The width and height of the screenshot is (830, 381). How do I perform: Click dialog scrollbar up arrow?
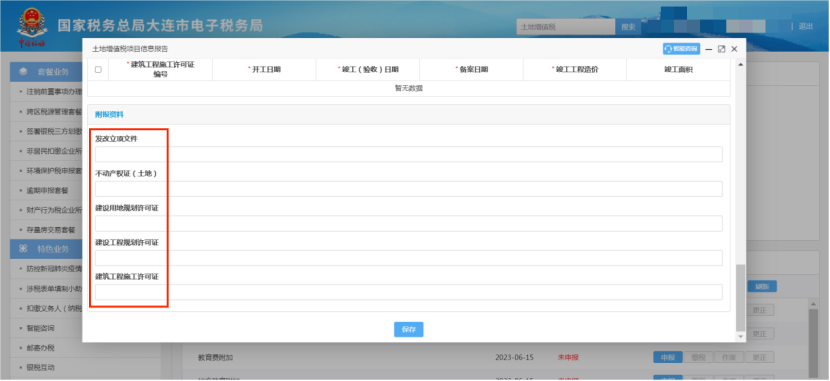tap(740, 64)
